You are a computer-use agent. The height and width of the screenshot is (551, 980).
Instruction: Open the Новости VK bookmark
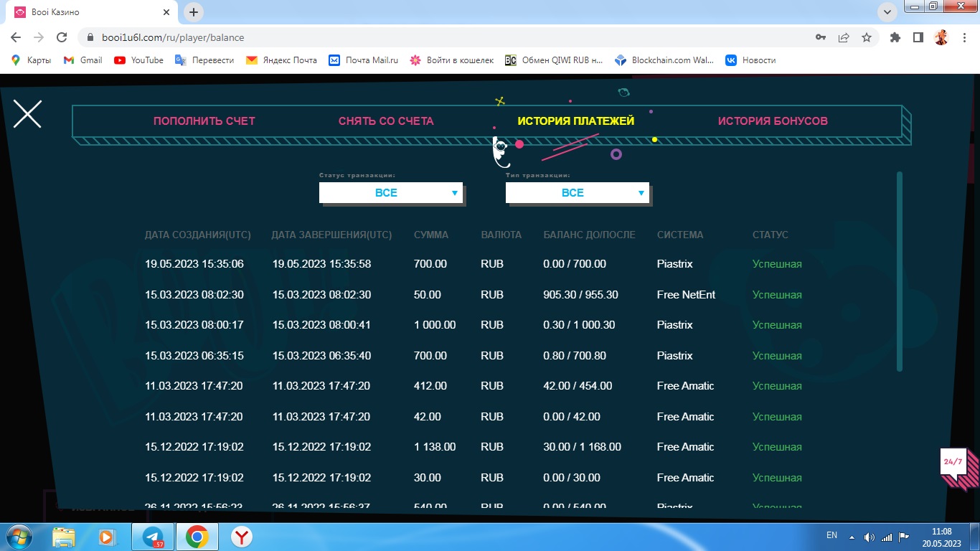[x=750, y=60]
